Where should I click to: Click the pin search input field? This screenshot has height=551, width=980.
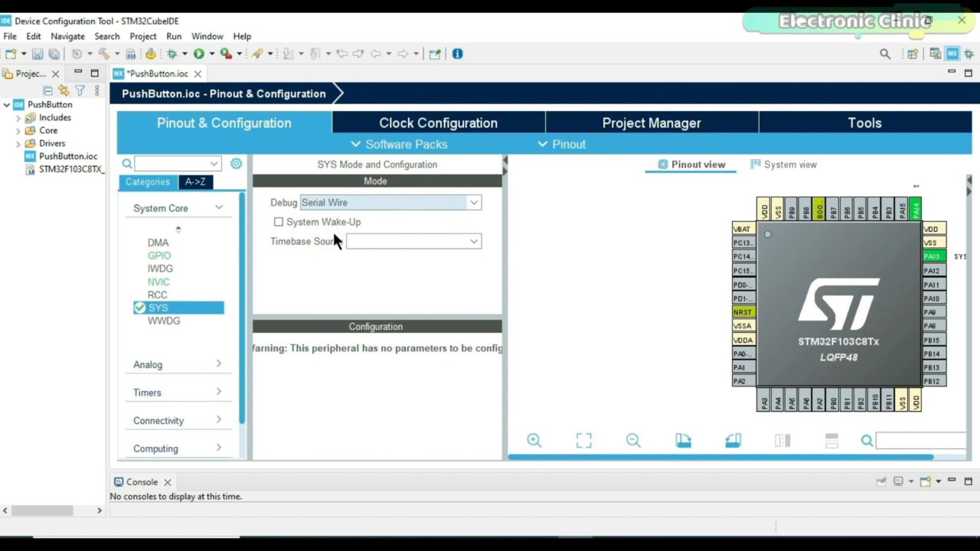(921, 440)
